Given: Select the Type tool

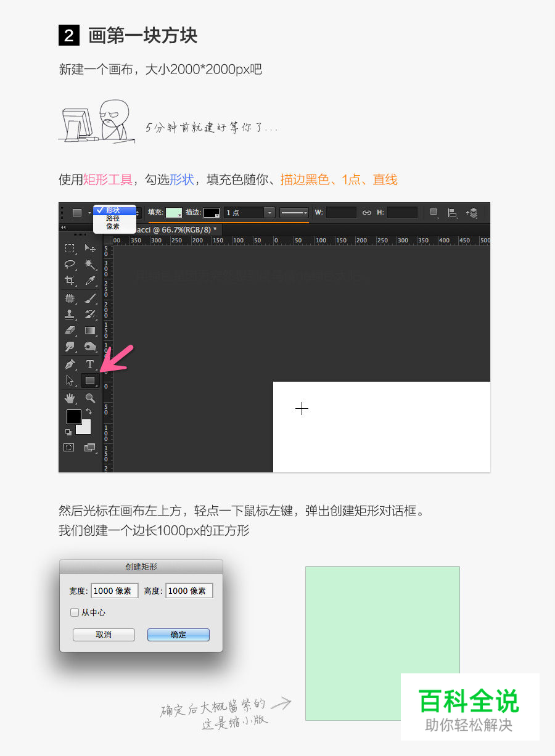Looking at the screenshot, I should tap(89, 364).
